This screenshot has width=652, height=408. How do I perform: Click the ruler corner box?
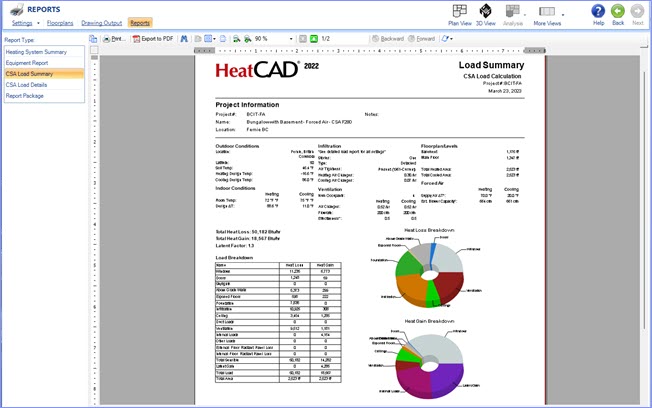point(94,50)
